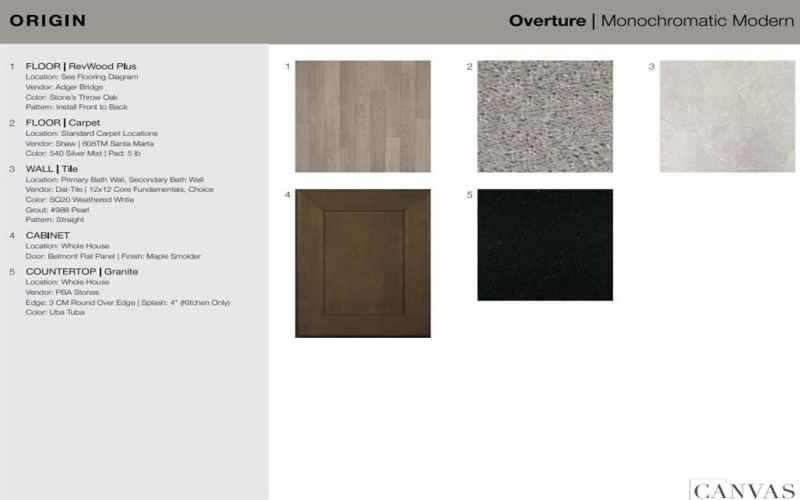
Task: Choose the black granite countertop swatch
Action: click(x=545, y=245)
